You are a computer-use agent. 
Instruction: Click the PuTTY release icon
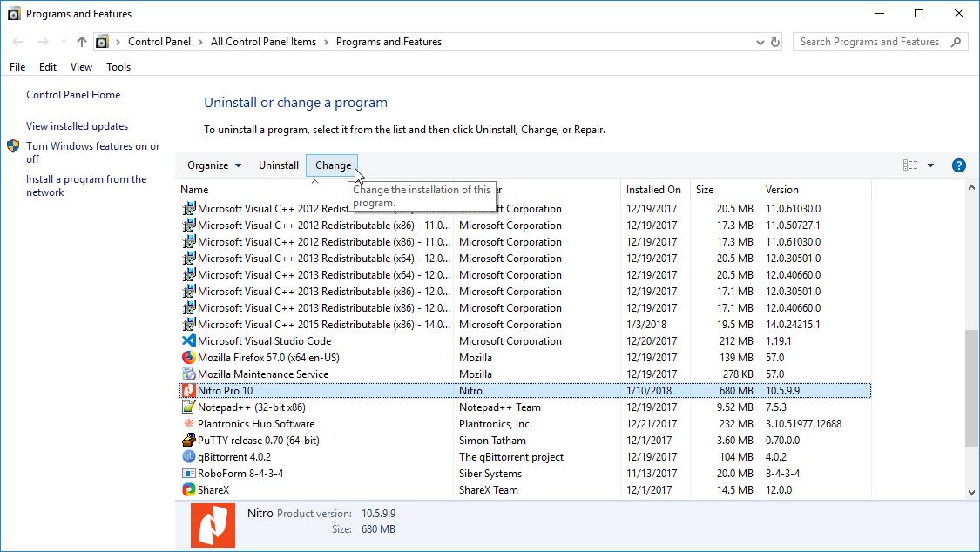(x=189, y=441)
